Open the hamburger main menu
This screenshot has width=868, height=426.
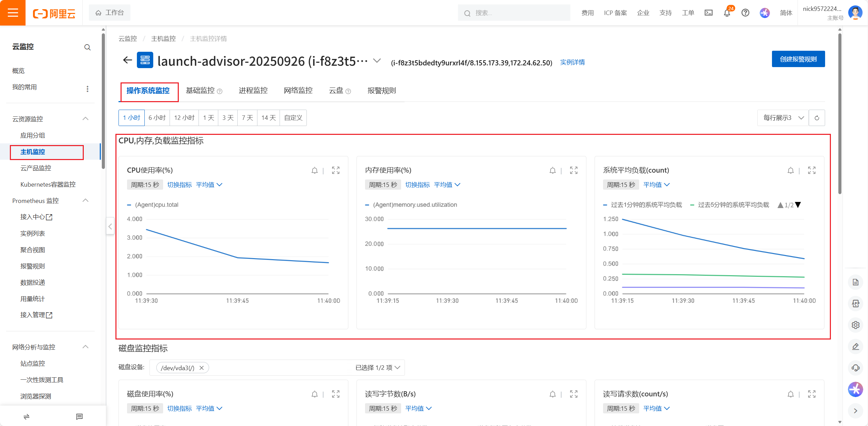(13, 13)
